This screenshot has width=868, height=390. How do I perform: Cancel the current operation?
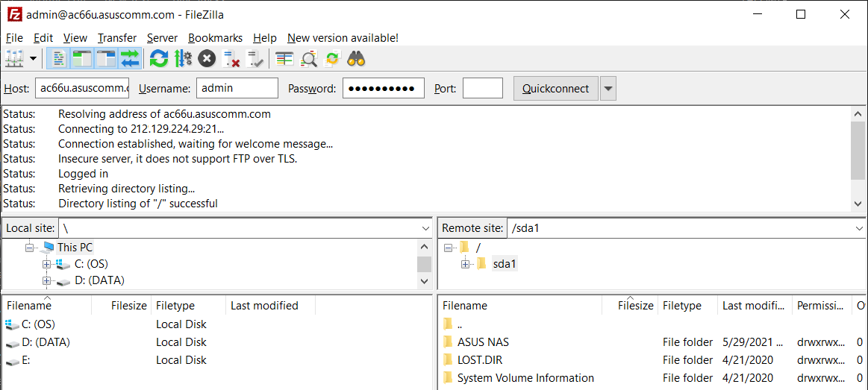coord(207,58)
